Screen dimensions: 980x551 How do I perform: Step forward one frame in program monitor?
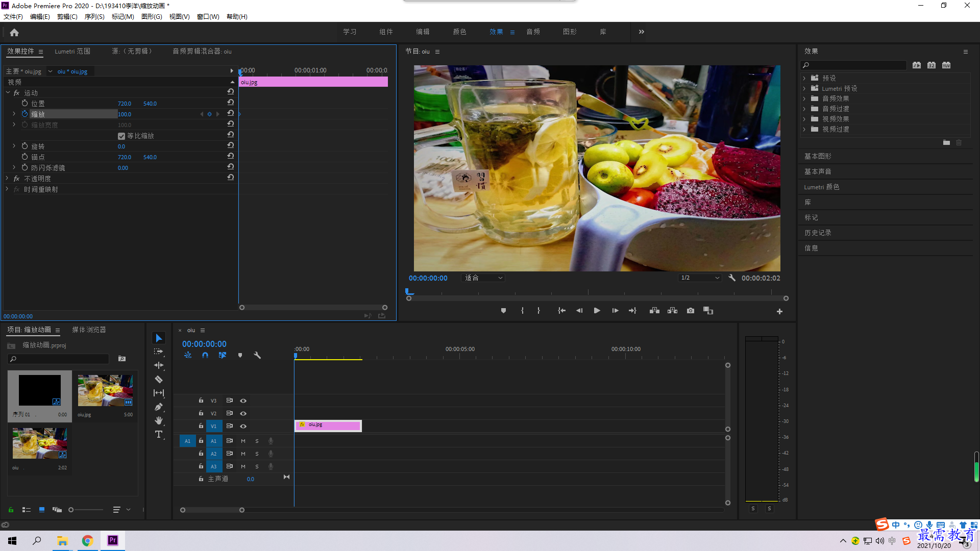(x=615, y=311)
